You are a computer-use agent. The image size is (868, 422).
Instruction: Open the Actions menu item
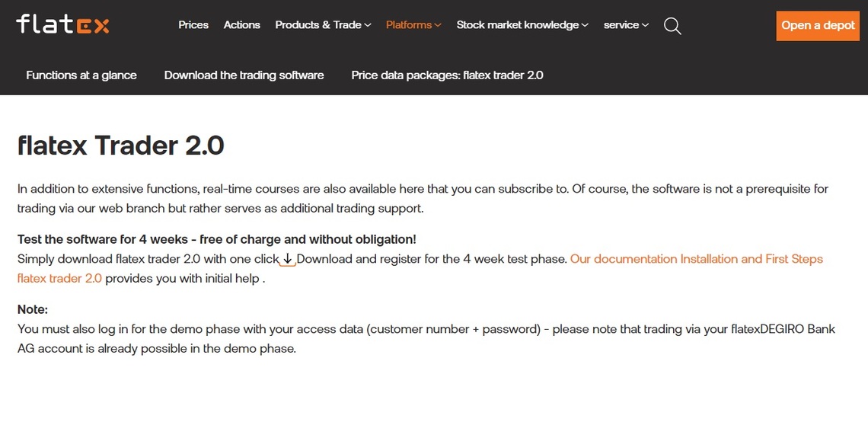tap(242, 25)
